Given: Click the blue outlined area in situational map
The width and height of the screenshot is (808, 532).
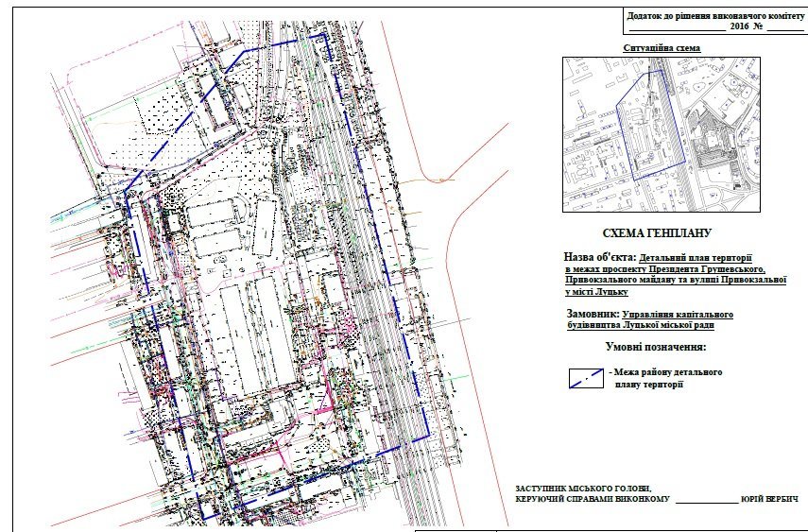Looking at the screenshot, I should (x=650, y=123).
